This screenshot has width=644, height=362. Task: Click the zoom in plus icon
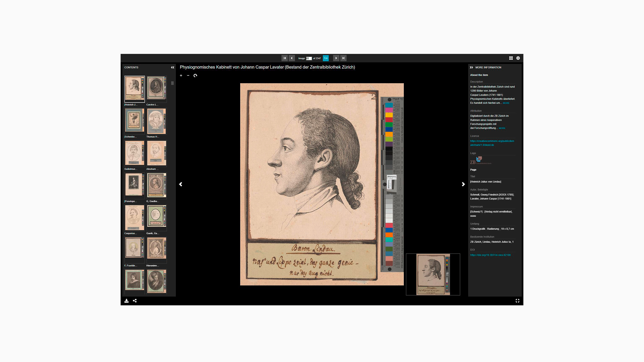(x=181, y=75)
